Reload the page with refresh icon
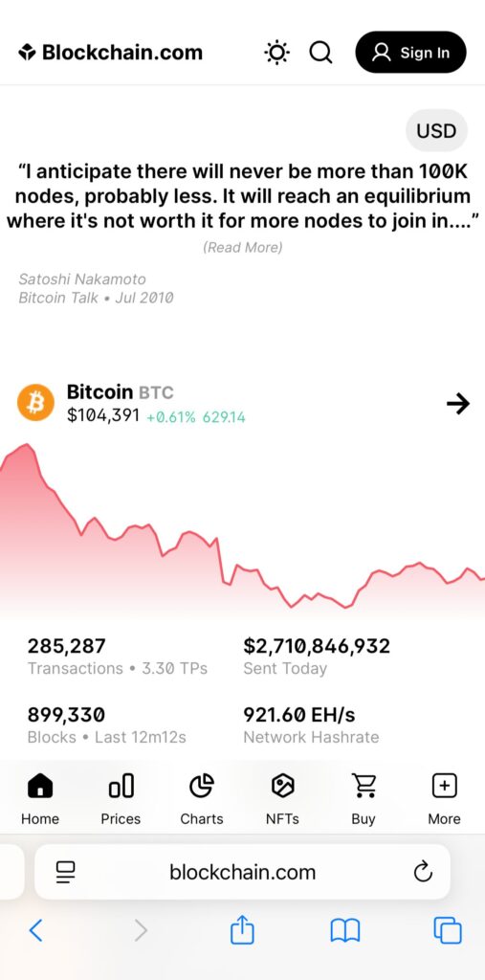This screenshot has height=980, width=485. tap(423, 871)
